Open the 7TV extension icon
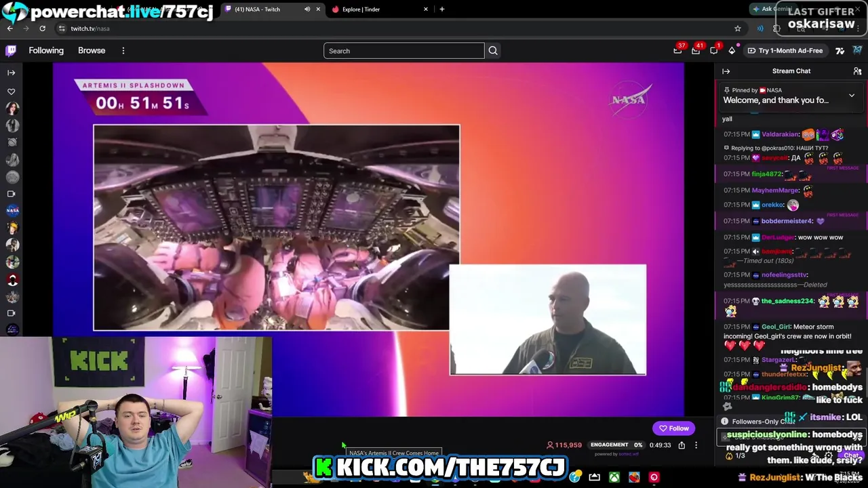This screenshot has height=488, width=868. pos(840,50)
